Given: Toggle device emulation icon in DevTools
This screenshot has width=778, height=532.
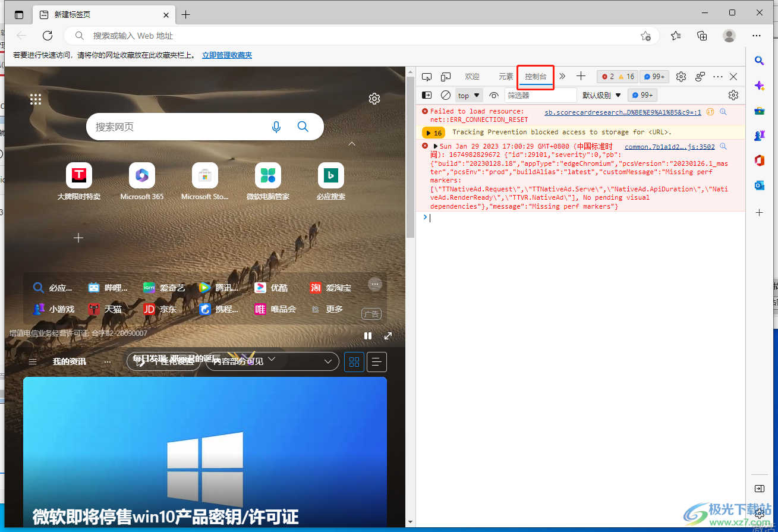Looking at the screenshot, I should pos(445,77).
